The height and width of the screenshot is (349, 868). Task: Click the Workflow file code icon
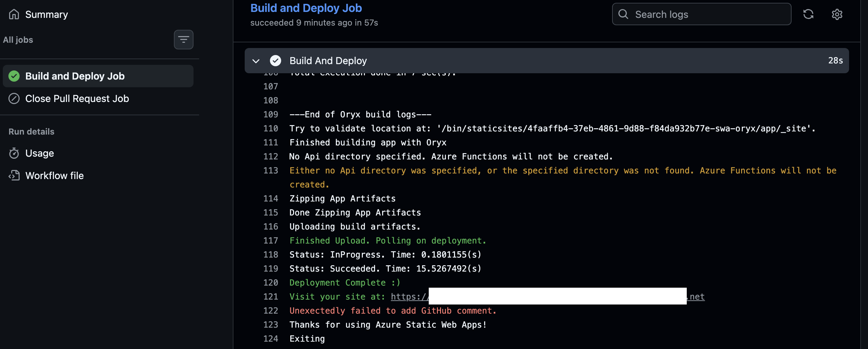coord(14,176)
